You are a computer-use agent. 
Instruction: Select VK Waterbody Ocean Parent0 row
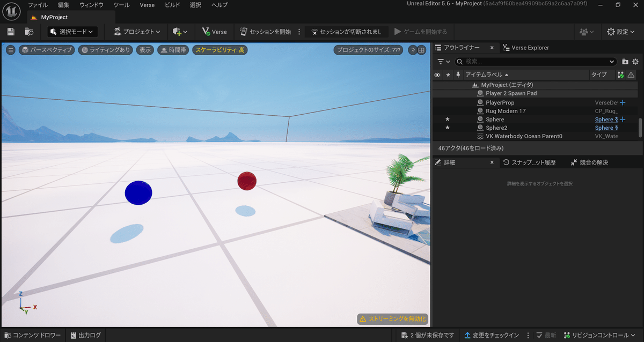tap(535, 136)
